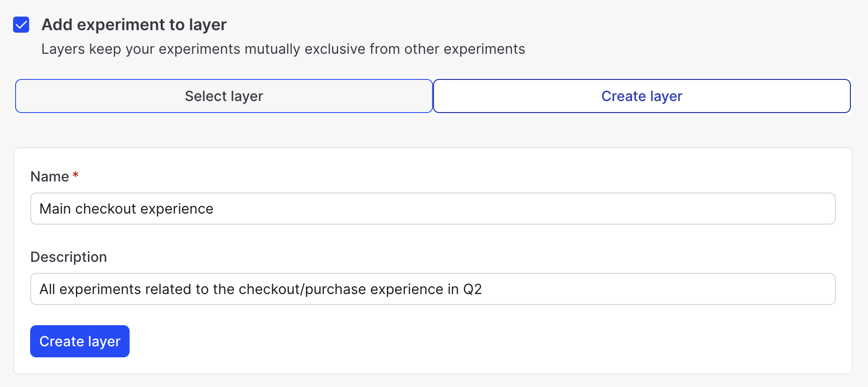Click the Description field label

[69, 257]
